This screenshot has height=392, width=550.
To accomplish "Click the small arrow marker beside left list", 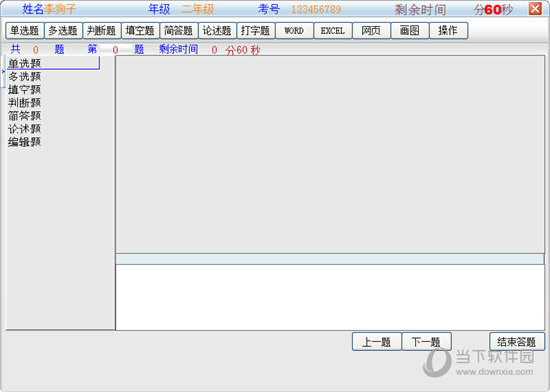I will point(3,71).
